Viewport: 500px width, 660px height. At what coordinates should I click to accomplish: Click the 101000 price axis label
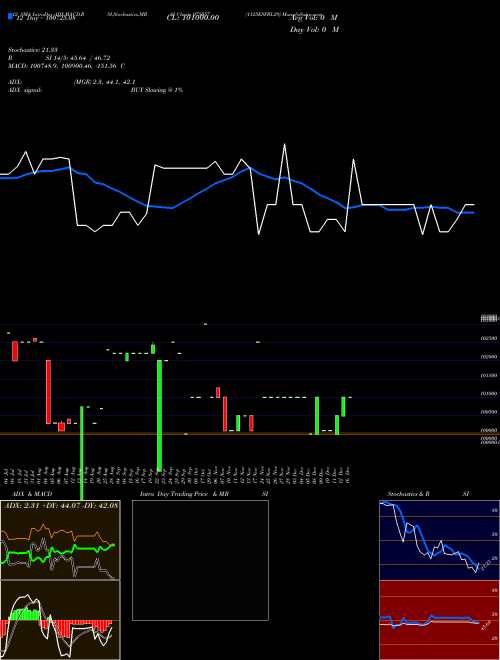(489, 394)
